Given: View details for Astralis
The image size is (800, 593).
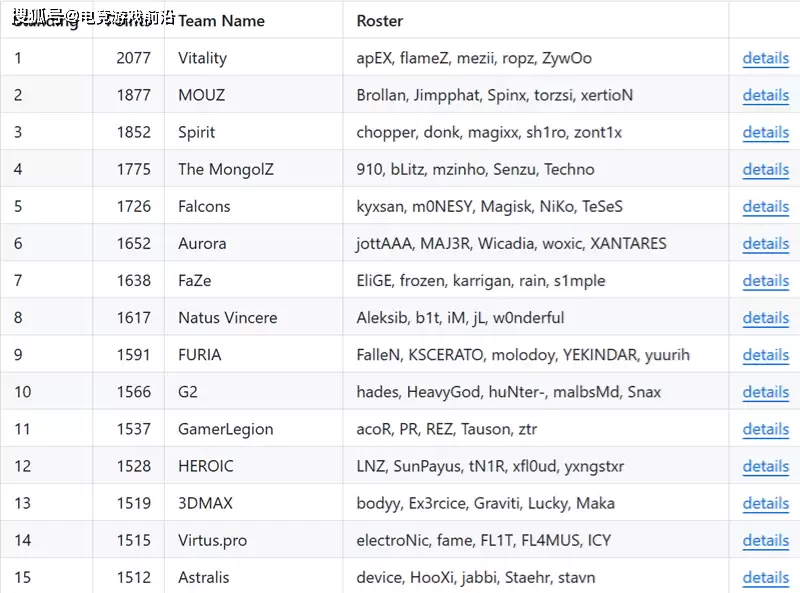Looking at the screenshot, I should [x=765, y=577].
